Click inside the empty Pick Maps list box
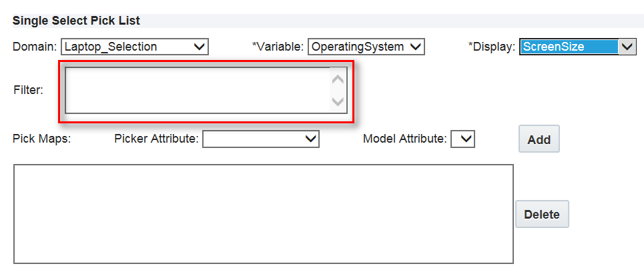644x274 pixels. (264, 213)
